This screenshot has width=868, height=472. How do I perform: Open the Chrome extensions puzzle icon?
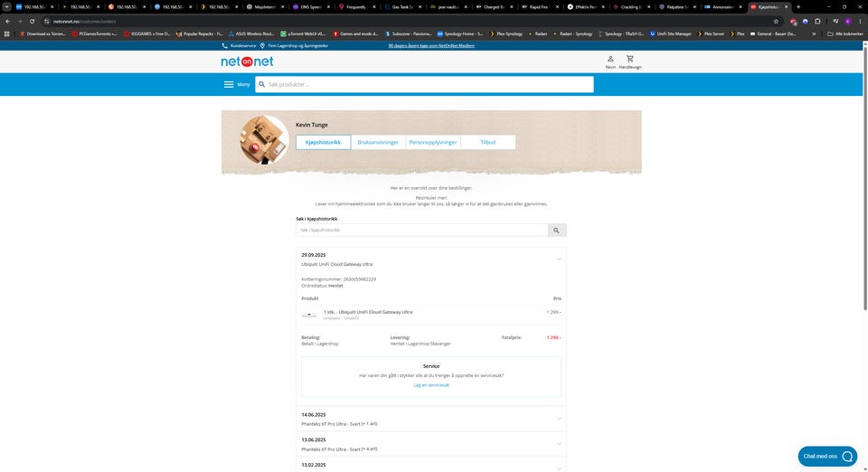coord(817,21)
